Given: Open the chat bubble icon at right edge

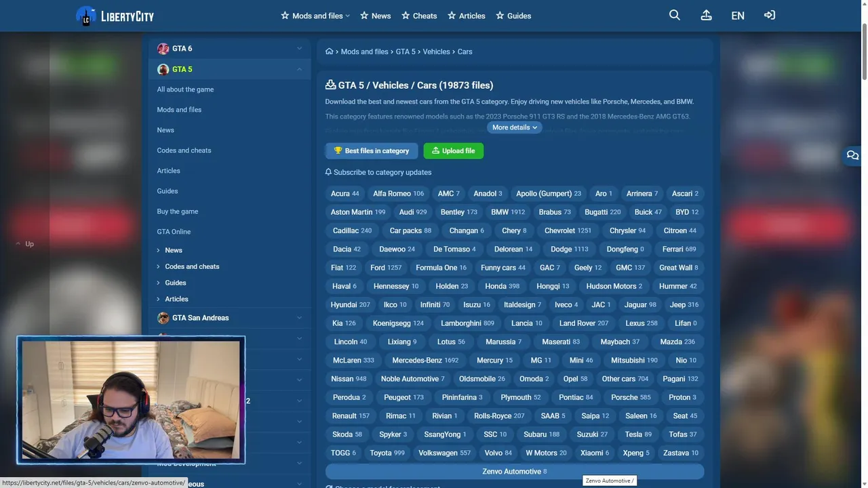Looking at the screenshot, I should (x=853, y=155).
